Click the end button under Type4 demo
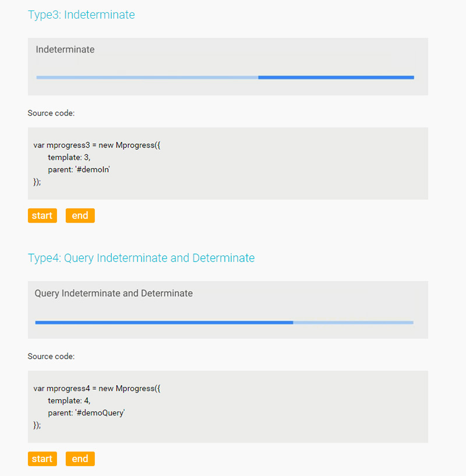 [x=80, y=459]
